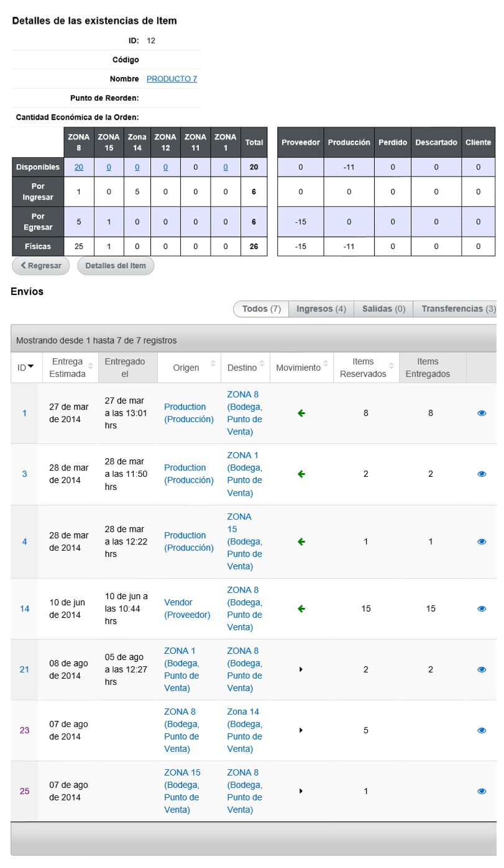504x868 pixels.
Task: Open Zona 14 destination in shipment 23 row
Action: [x=245, y=730]
